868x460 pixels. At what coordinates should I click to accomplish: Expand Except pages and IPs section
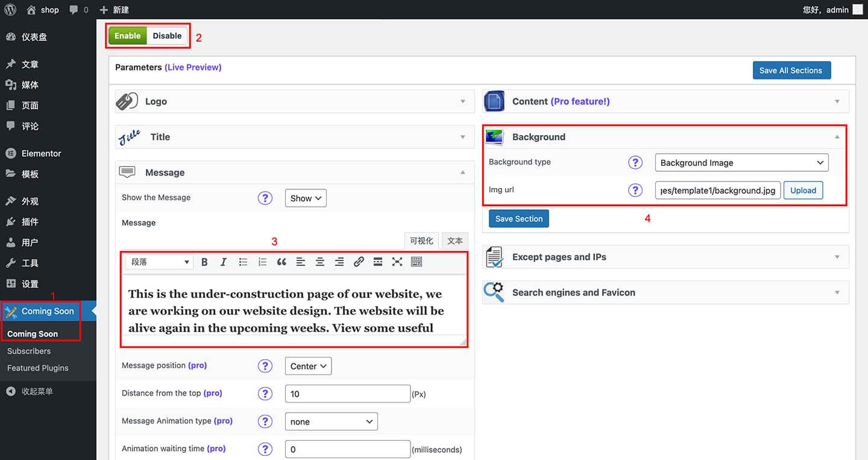665,257
